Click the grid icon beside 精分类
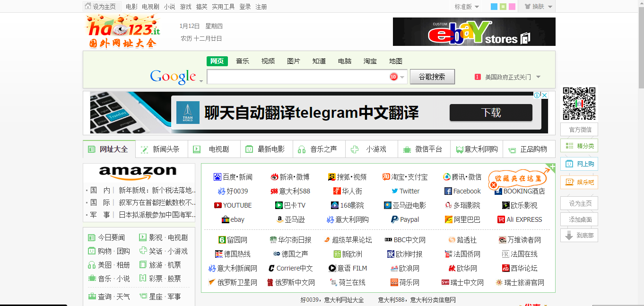The height and width of the screenshot is (306, 644). (569, 146)
